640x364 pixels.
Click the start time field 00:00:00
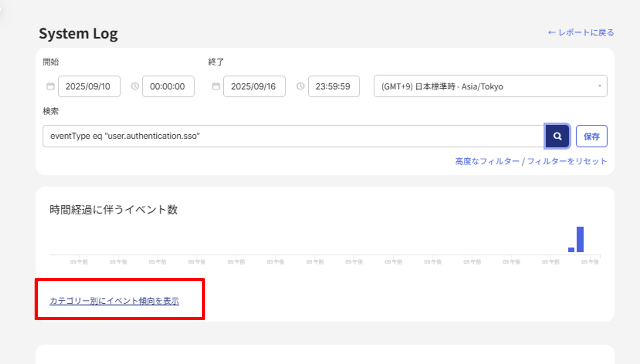168,86
